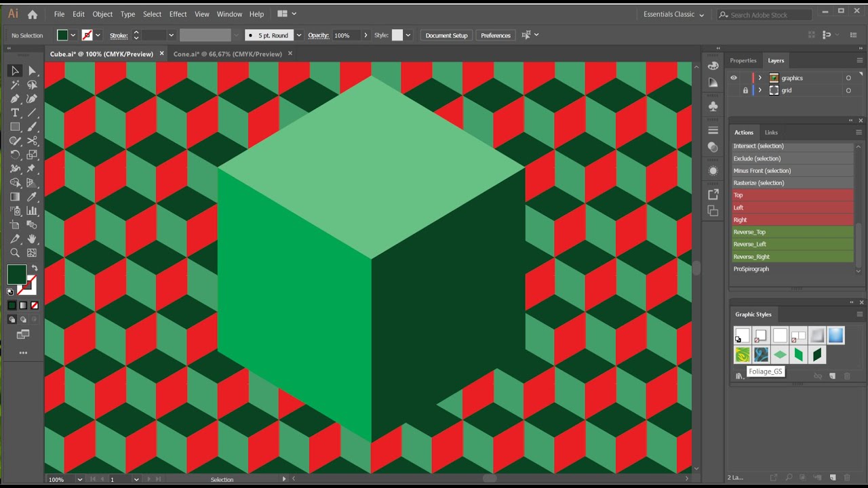This screenshot has height=488, width=868.
Task: Set paint mode to None
Action: 35,306
